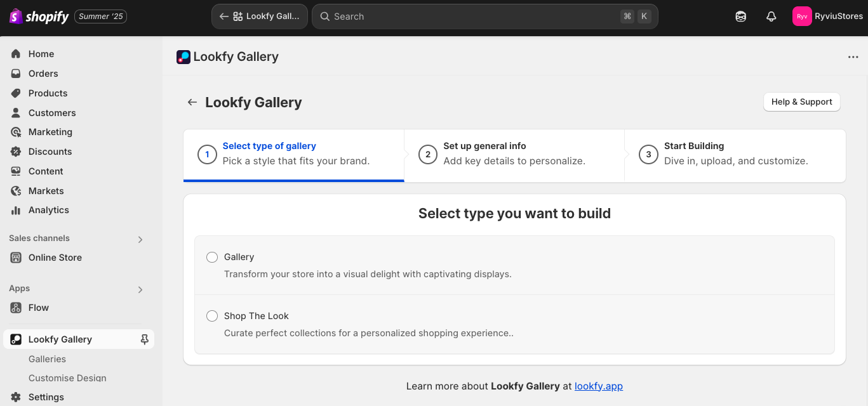Screen dimensions: 868x406
Task: Expand the Sales channels chevron
Action: pos(140,239)
